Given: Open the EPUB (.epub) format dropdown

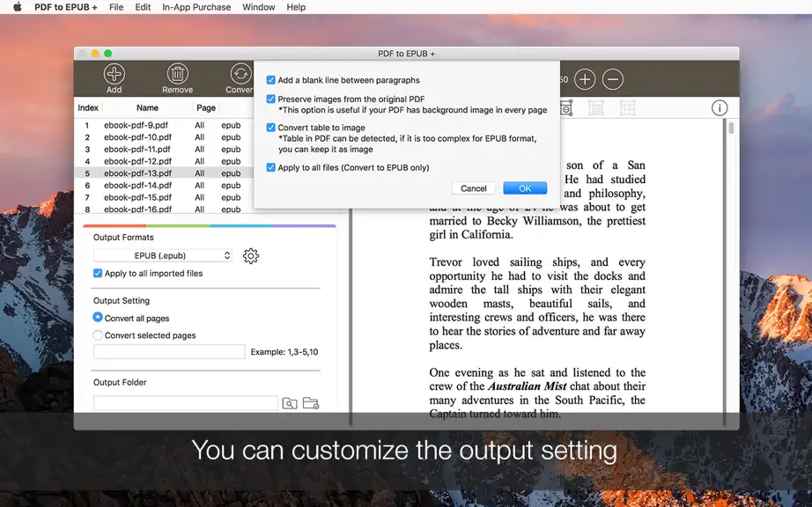Looking at the screenshot, I should [163, 255].
